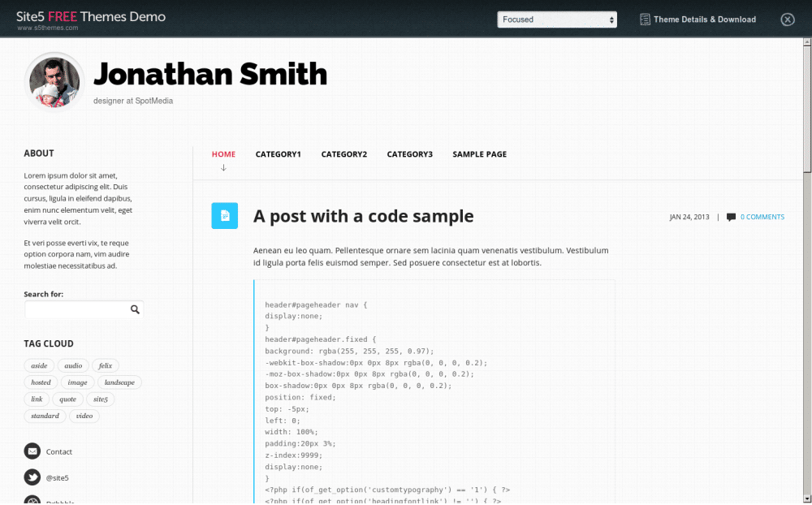
Task: Open the Focused theme dropdown
Action: pos(557,19)
